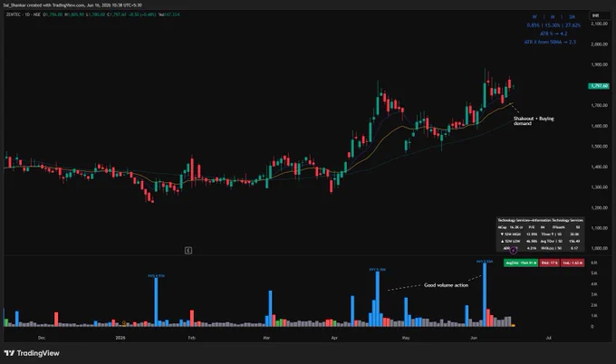This screenshot has width=616, height=364.
Task: Click the TradingView logo at bottom left
Action: [x=32, y=353]
